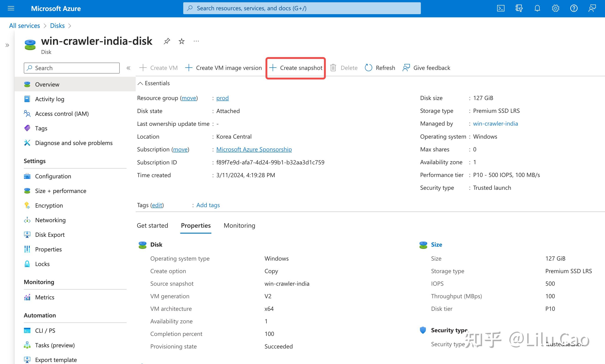Open portal settings gear
Screen dimensions: 605x364
pyautogui.click(x=555, y=8)
